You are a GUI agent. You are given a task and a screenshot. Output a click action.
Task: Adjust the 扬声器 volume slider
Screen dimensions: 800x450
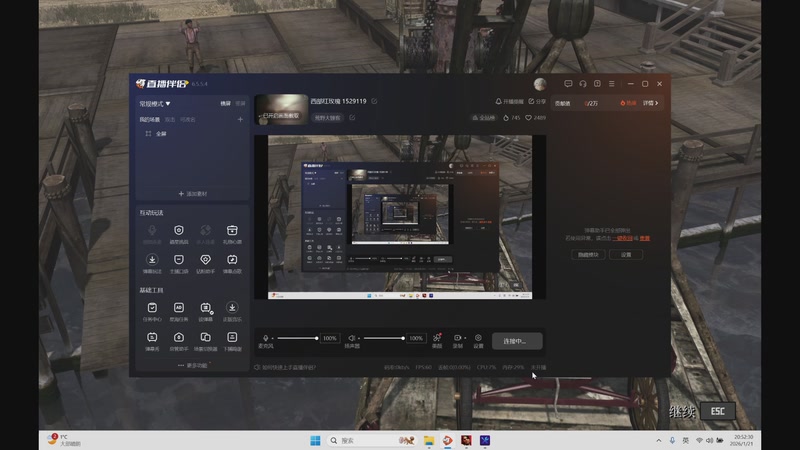tap(384, 338)
